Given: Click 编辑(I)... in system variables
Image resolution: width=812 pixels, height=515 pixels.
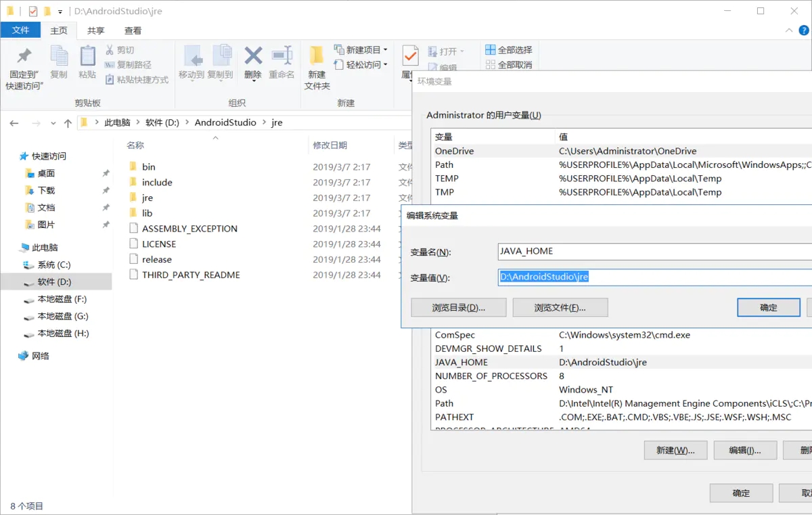Looking at the screenshot, I should pyautogui.click(x=744, y=450).
